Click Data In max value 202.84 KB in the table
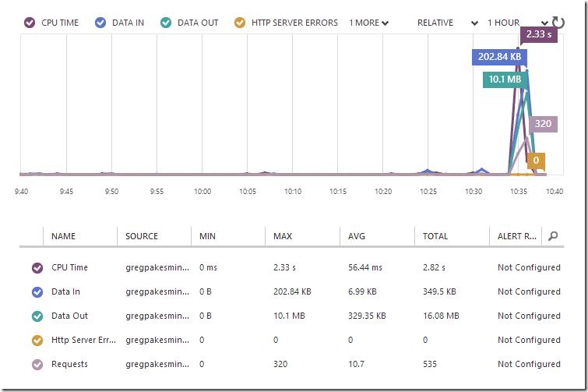This screenshot has height=392, width=588. 292,291
